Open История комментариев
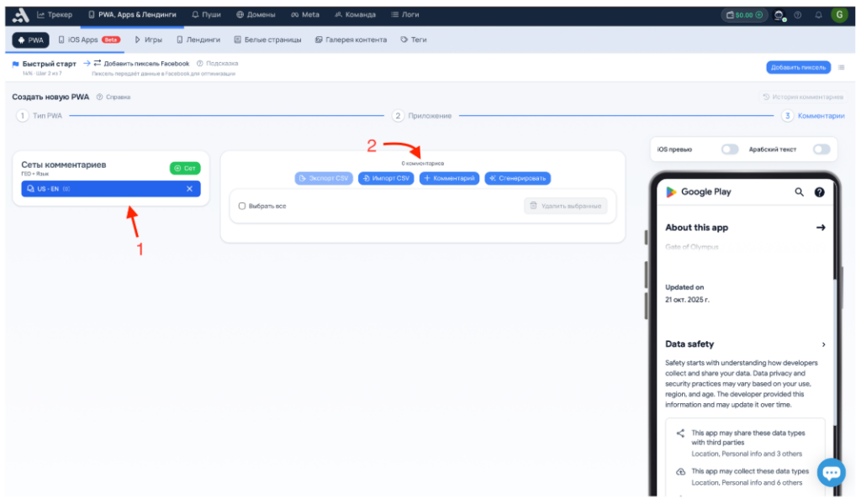 click(803, 97)
